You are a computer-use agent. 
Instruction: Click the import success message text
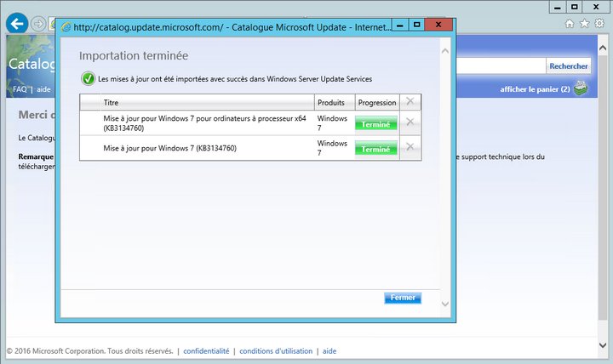coord(235,79)
